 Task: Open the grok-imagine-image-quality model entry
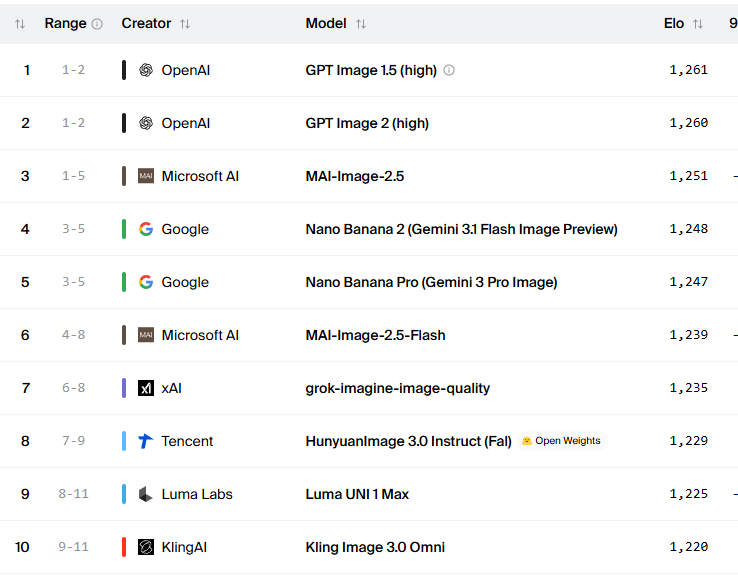pyautogui.click(x=397, y=388)
